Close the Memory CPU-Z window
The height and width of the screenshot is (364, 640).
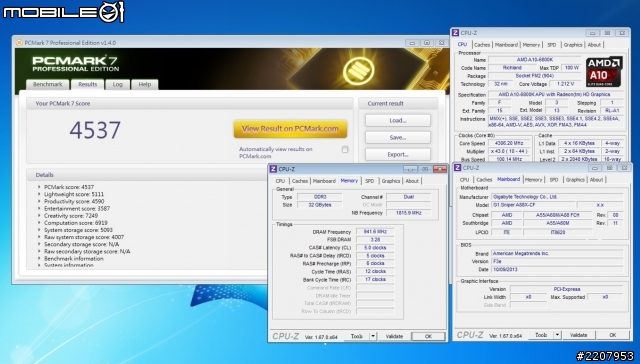coord(439,169)
